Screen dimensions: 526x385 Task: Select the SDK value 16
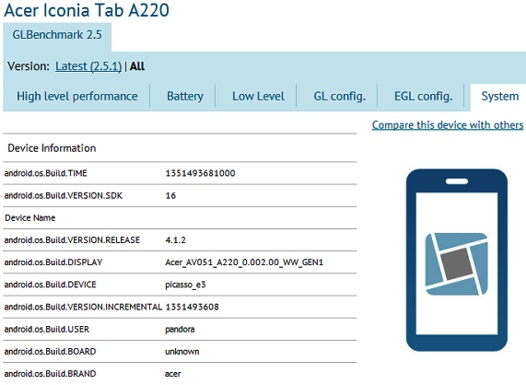[170, 196]
